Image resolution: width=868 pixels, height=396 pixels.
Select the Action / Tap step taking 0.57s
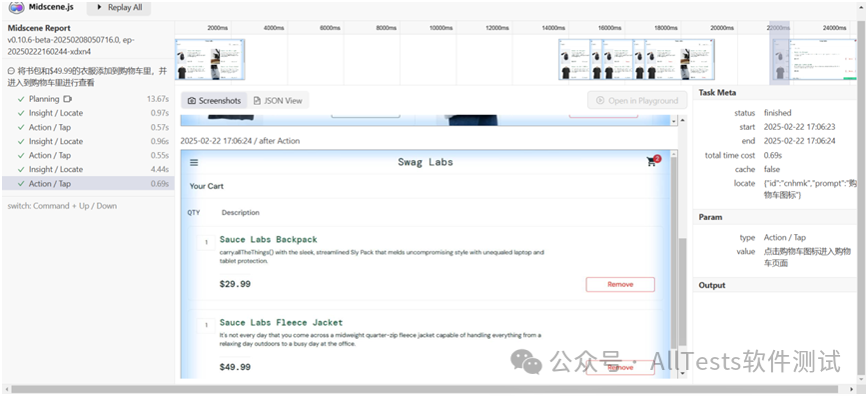click(x=88, y=127)
